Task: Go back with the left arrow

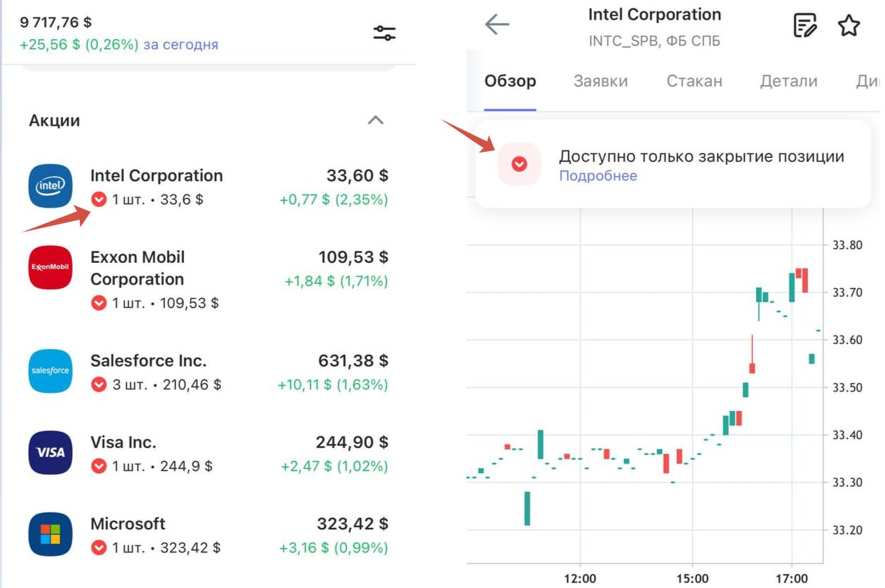Action: pos(497,24)
